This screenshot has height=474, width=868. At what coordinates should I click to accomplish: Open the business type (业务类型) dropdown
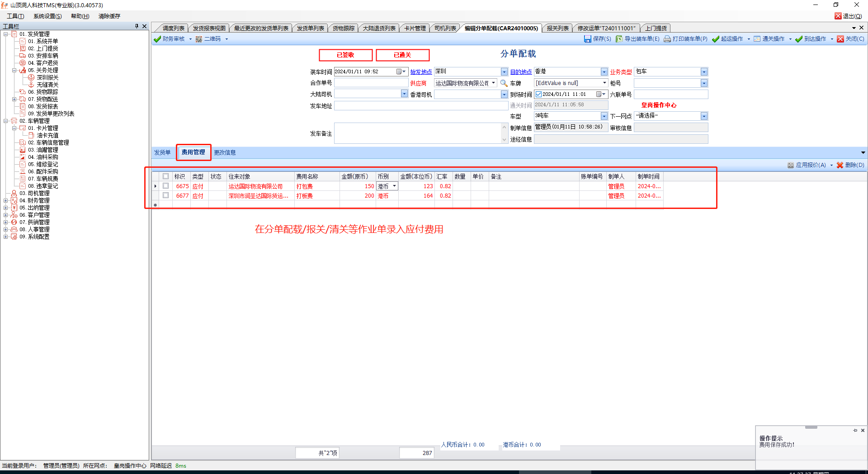pos(704,72)
